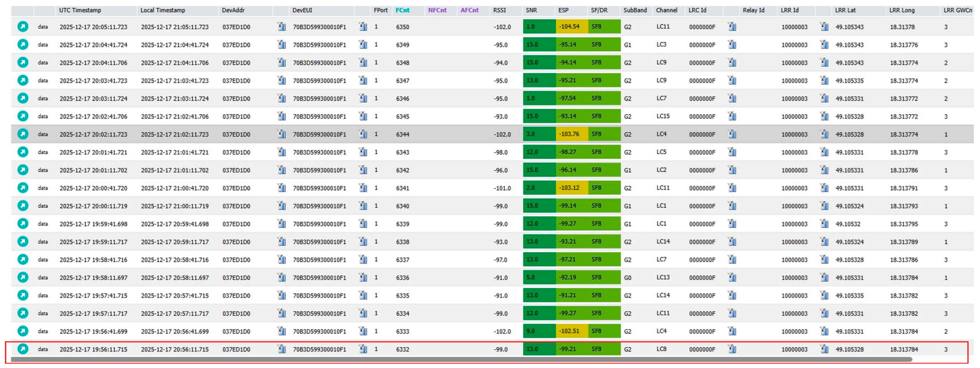The height and width of the screenshot is (368, 980).
Task: Filter by LRR Id icon in the FCnt 6340 row
Action: point(824,206)
